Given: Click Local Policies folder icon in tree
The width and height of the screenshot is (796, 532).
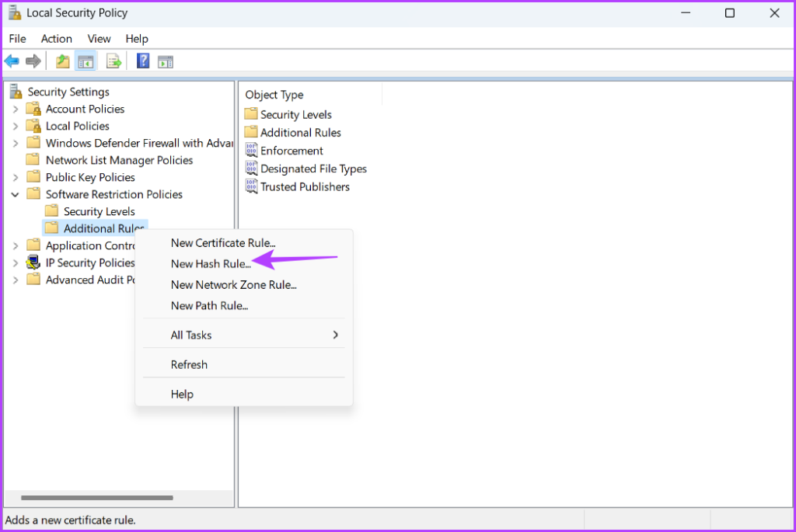Looking at the screenshot, I should click(x=33, y=126).
